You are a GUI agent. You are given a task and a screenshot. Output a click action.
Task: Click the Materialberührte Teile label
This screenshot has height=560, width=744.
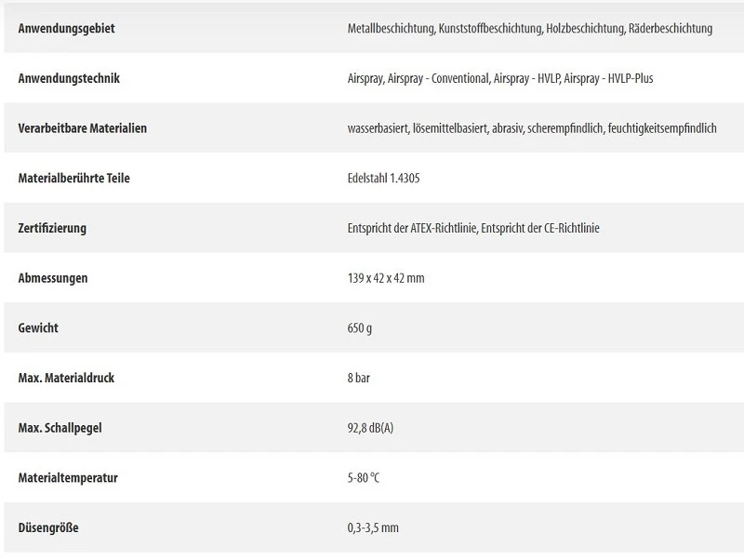(x=73, y=178)
